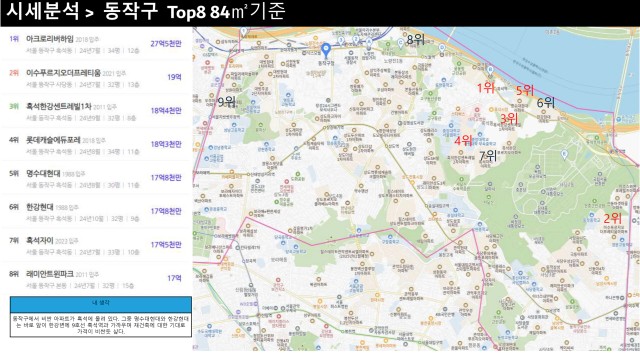
Task: Click the 27억5천만 price
Action: tap(166, 44)
